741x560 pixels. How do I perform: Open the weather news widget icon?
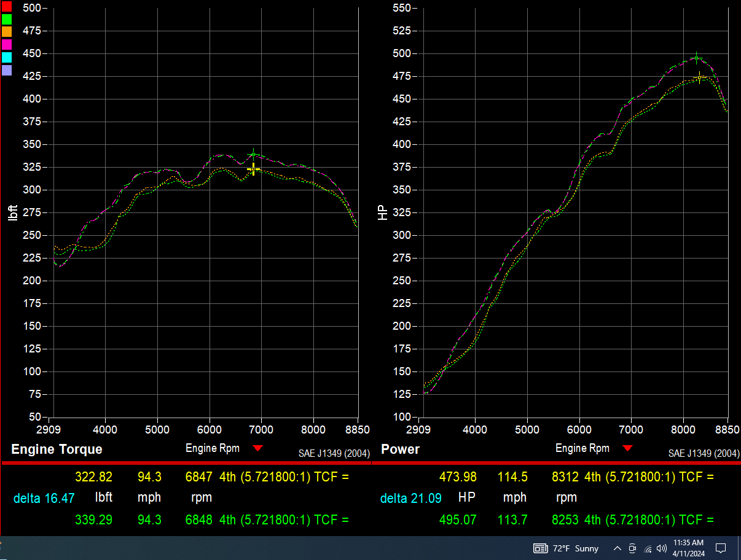[541, 548]
